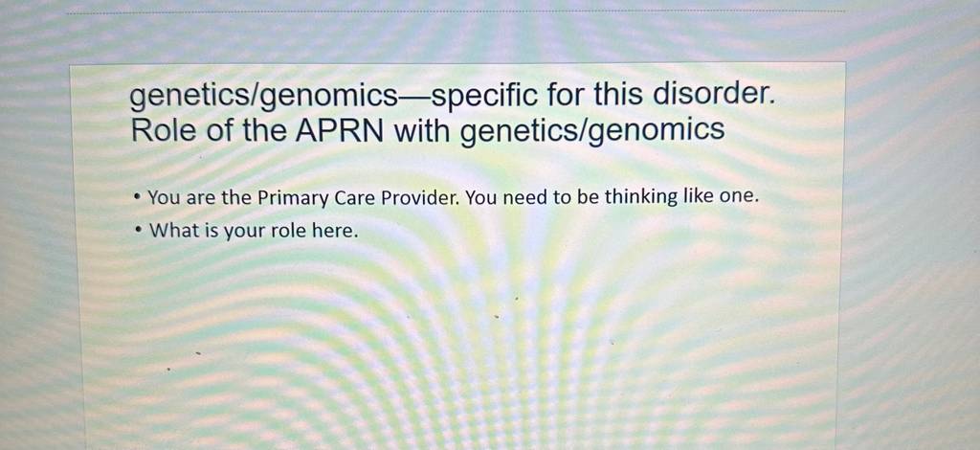Click the "What is your role here." bullet text
This screenshot has width=980, height=450.
[x=254, y=232]
